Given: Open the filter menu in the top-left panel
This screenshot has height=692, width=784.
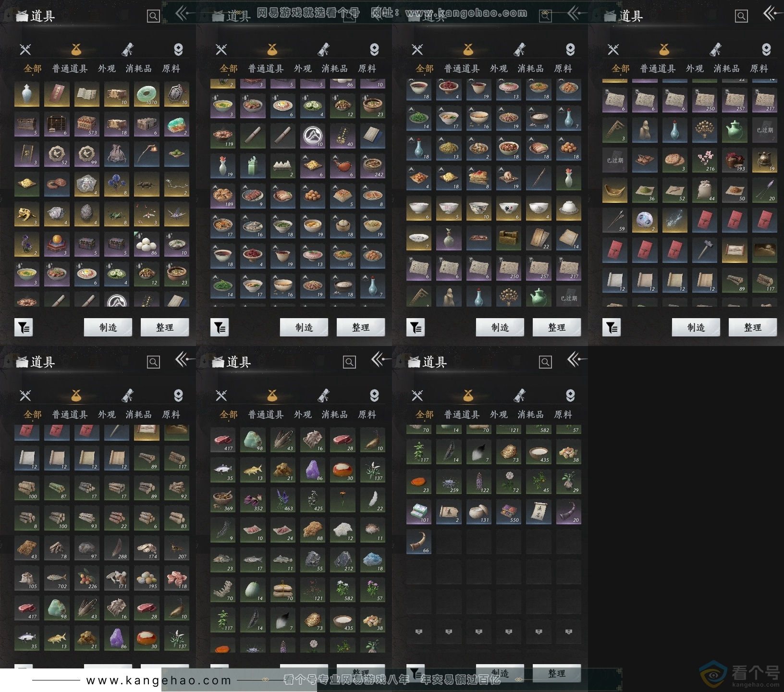Looking at the screenshot, I should pos(24,328).
